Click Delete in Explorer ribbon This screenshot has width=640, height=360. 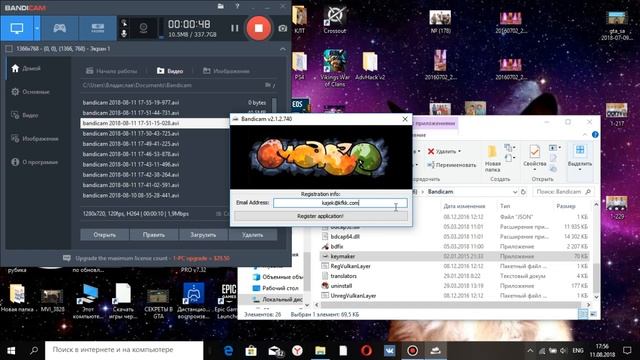click(x=444, y=151)
